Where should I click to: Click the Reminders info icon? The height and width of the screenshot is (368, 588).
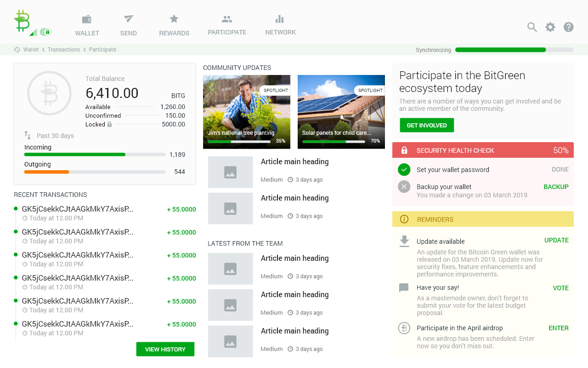pyautogui.click(x=404, y=219)
